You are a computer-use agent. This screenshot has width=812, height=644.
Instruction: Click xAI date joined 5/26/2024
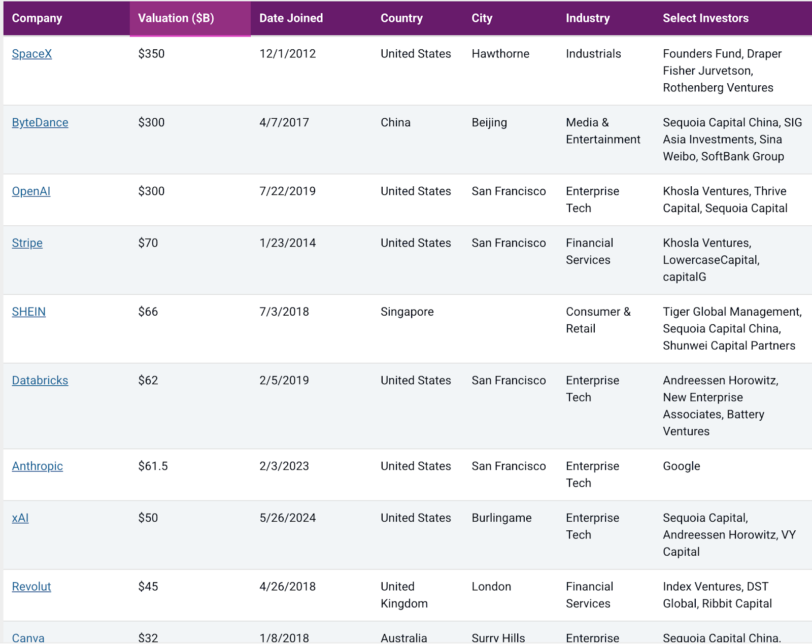[288, 518]
